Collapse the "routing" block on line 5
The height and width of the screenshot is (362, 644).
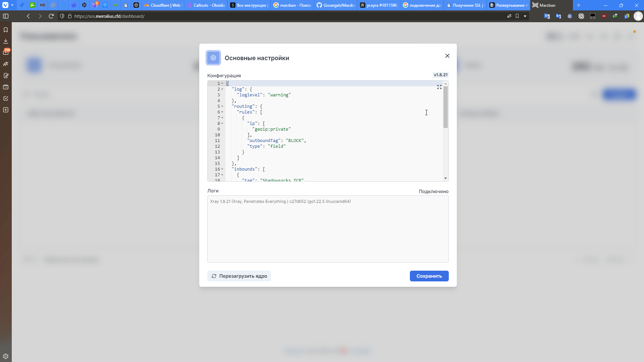click(x=222, y=106)
